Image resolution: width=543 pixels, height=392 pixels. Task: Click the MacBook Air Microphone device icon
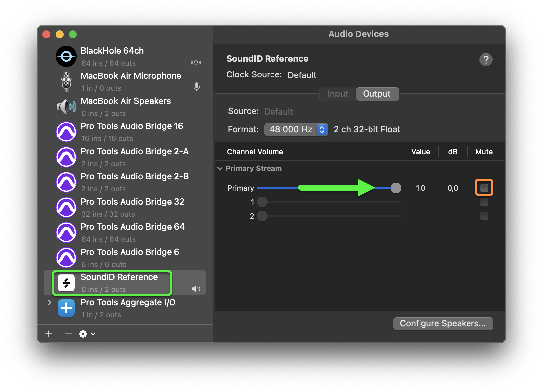tap(66, 81)
